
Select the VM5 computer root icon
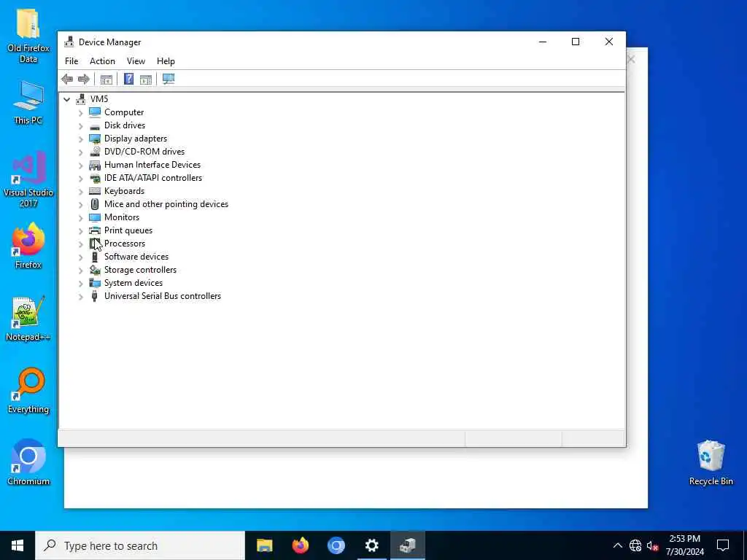tap(81, 99)
